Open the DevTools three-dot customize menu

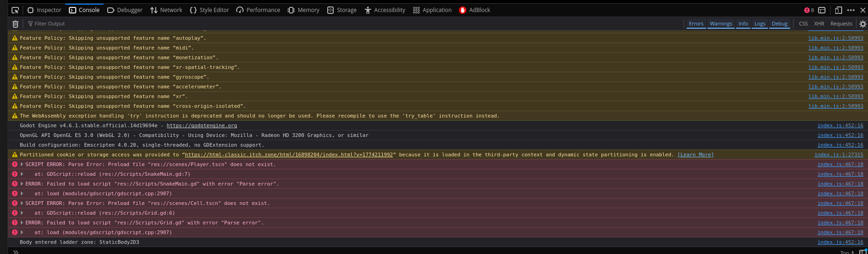pos(851,10)
